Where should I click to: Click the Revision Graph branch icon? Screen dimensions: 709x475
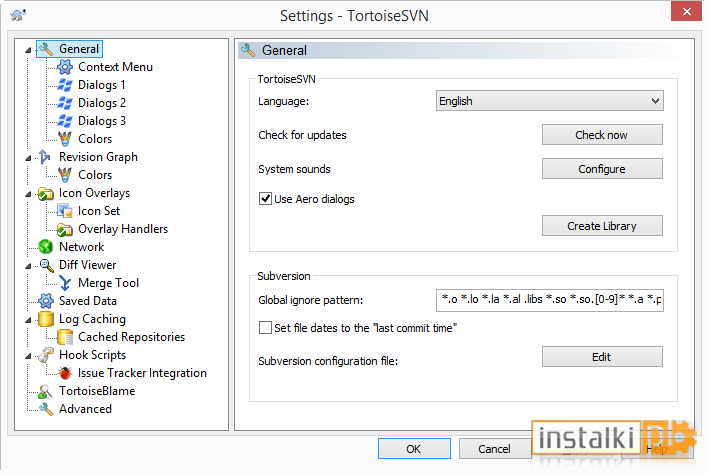coord(45,157)
